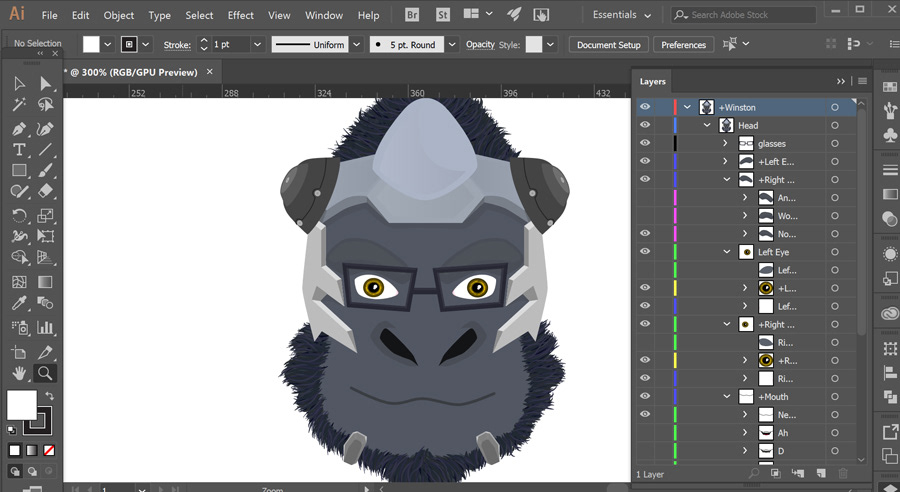Select the Symbol Sprayer tool
900x492 pixels.
(x=19, y=327)
